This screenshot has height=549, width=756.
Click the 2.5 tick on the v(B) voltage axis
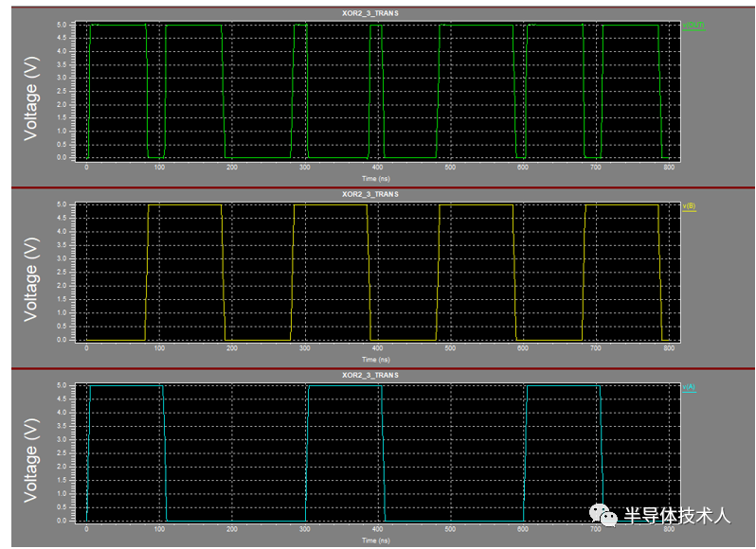pos(62,273)
